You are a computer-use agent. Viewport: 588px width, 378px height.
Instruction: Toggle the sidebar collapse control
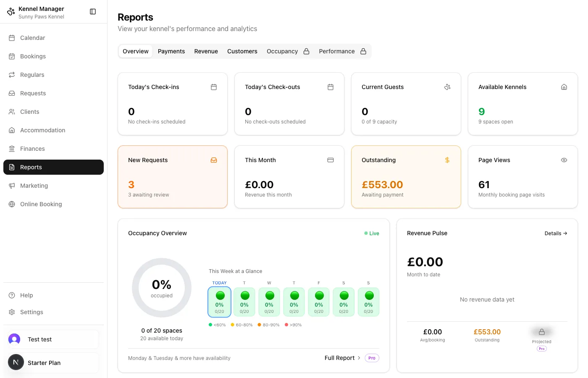93,11
